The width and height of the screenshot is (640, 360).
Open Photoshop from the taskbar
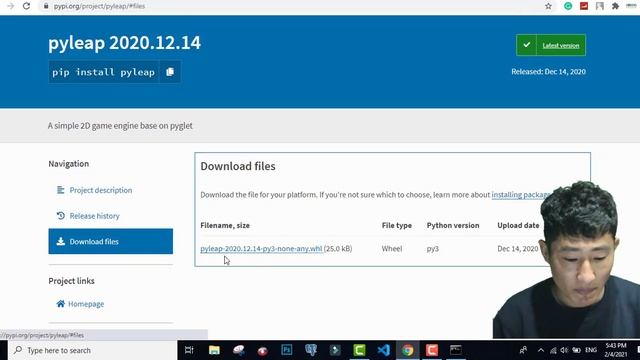pyautogui.click(x=287, y=350)
